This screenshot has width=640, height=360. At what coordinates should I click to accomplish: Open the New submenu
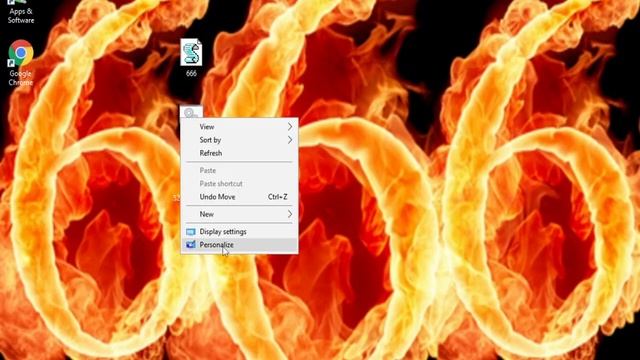coord(239,214)
